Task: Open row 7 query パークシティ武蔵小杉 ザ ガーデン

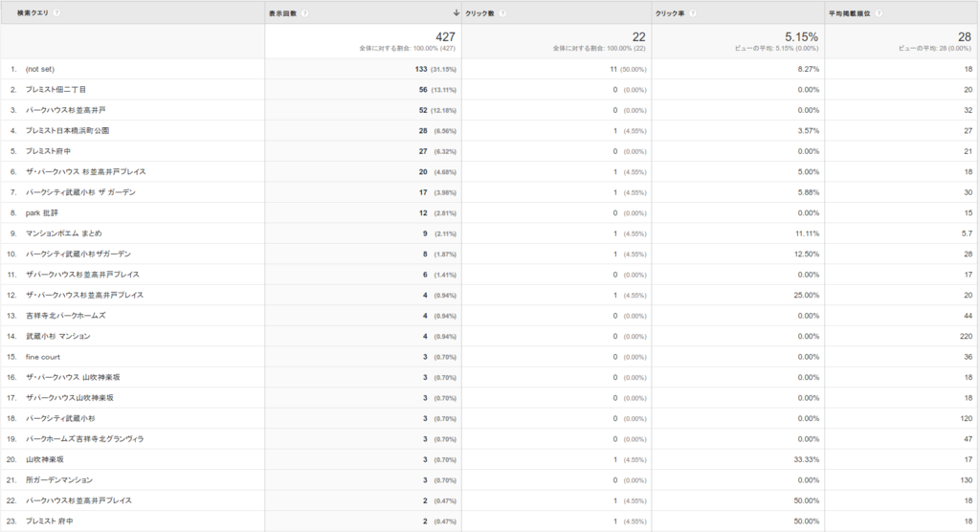Action: 80,192
